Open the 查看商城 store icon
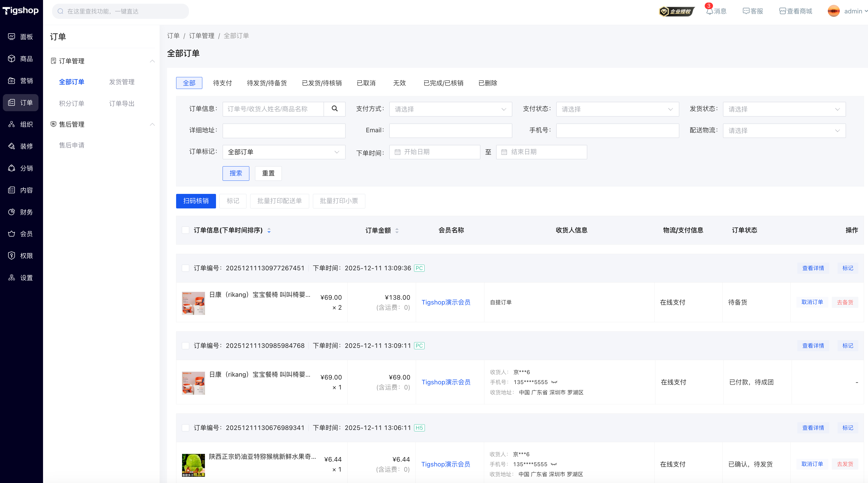868x483 pixels. [783, 11]
